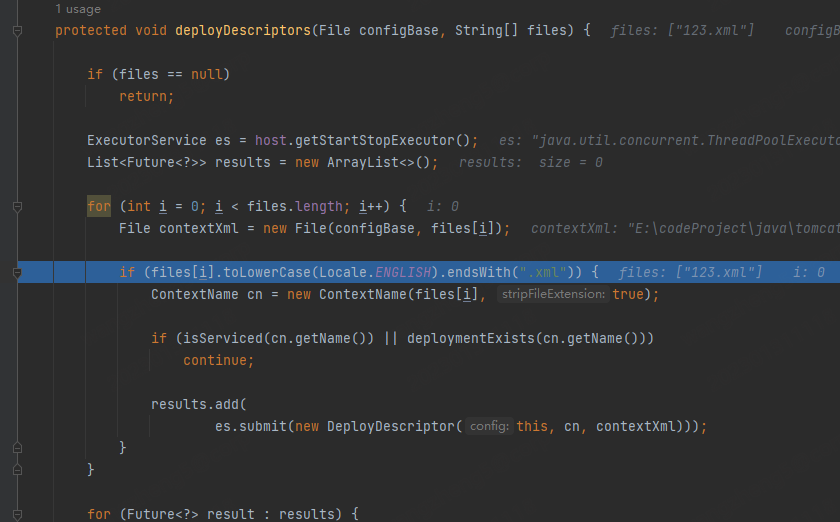
Task: Click the toLowerCase method call
Action: click(x=267, y=272)
